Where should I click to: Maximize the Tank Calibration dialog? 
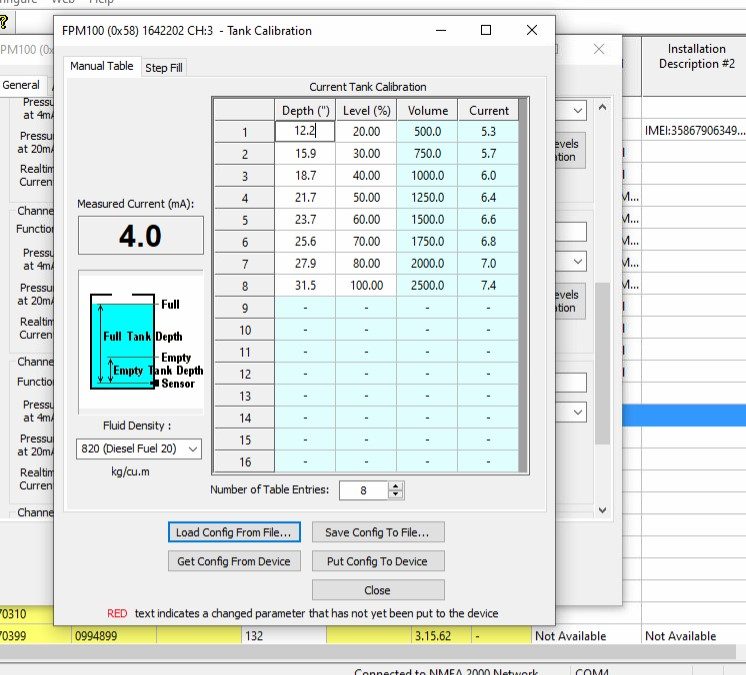pos(486,31)
